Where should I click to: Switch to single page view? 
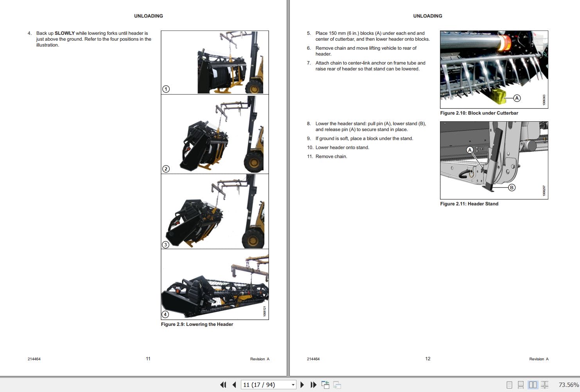click(x=509, y=385)
